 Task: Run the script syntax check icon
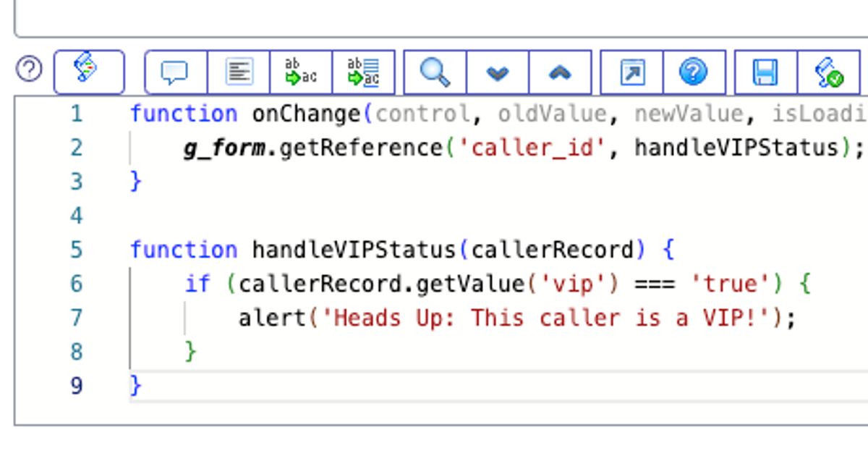829,72
